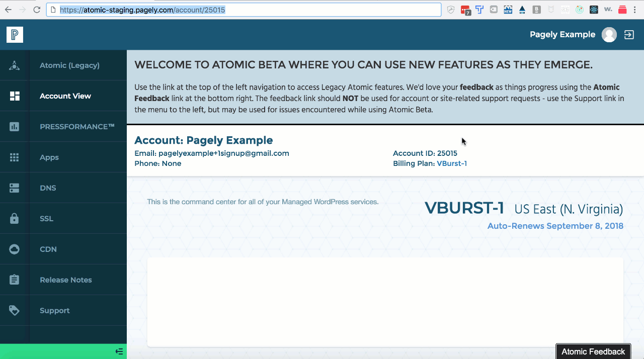Click the blue T extension icon
Image resolution: width=644 pixels, height=359 pixels.
point(479,10)
